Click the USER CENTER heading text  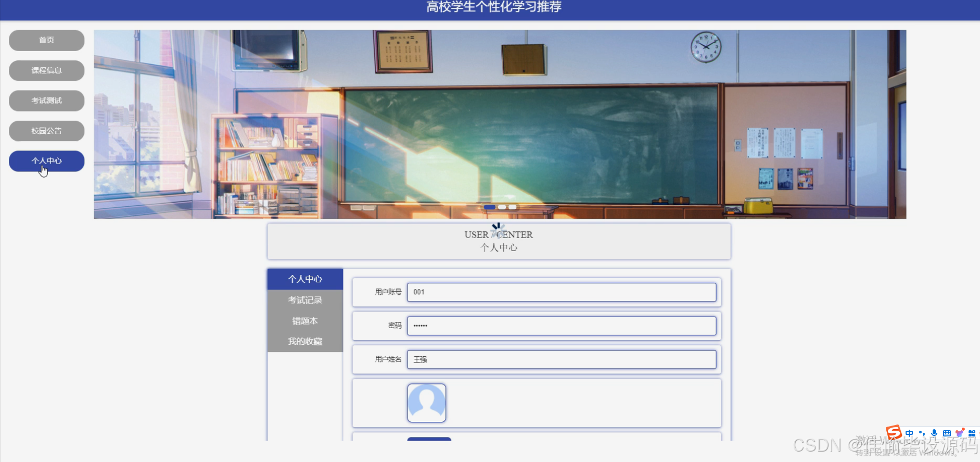[499, 235]
